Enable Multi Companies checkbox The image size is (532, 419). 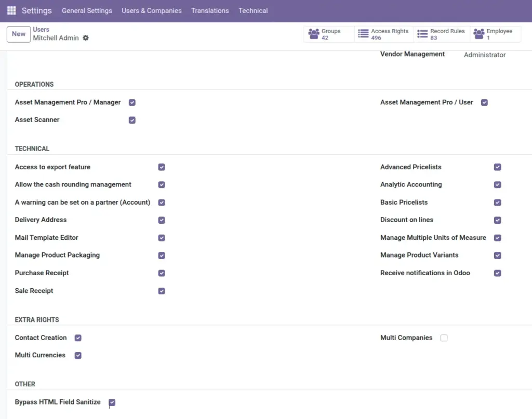pos(444,337)
